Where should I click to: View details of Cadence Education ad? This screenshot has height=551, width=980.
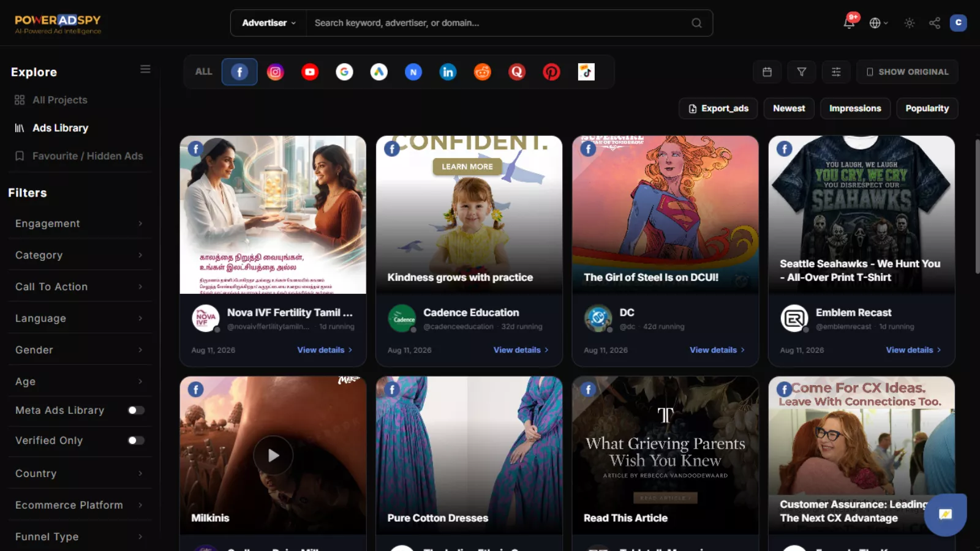[x=521, y=350]
